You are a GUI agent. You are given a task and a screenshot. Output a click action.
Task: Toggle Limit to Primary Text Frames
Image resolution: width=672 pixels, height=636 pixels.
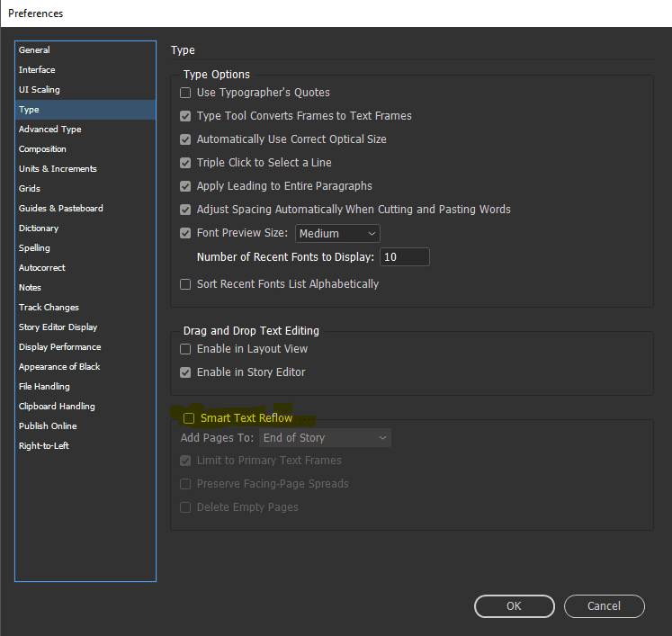pyautogui.click(x=185, y=461)
